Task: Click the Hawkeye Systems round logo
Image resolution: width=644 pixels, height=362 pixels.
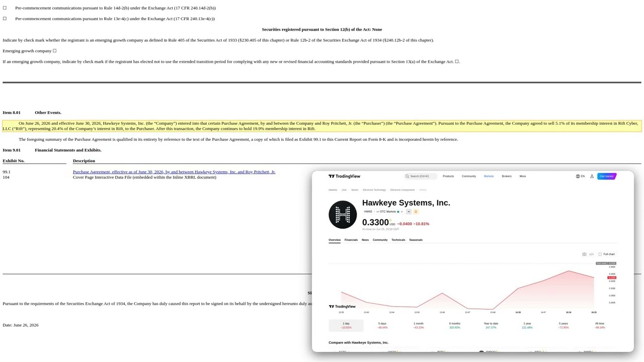Action: (x=343, y=215)
